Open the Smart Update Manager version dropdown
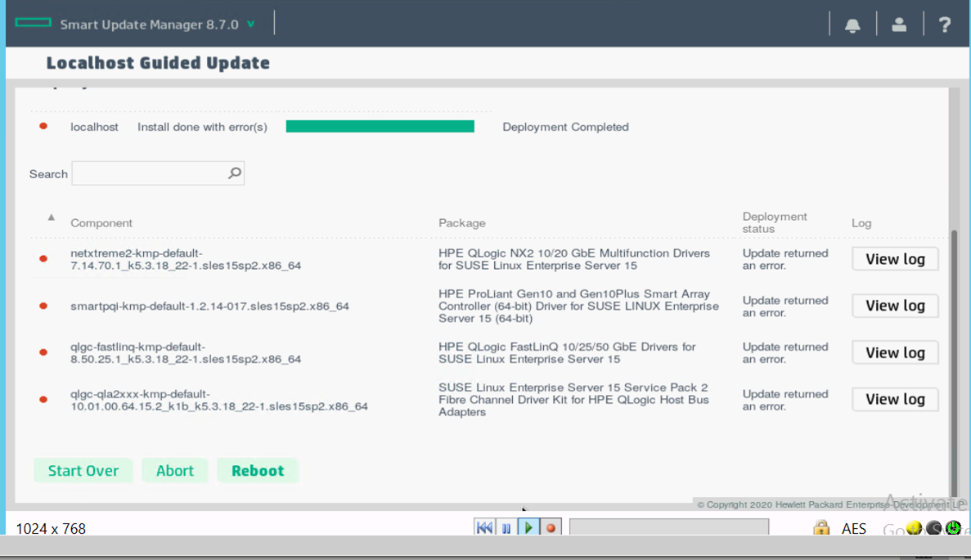This screenshot has height=560, width=971. tap(251, 24)
